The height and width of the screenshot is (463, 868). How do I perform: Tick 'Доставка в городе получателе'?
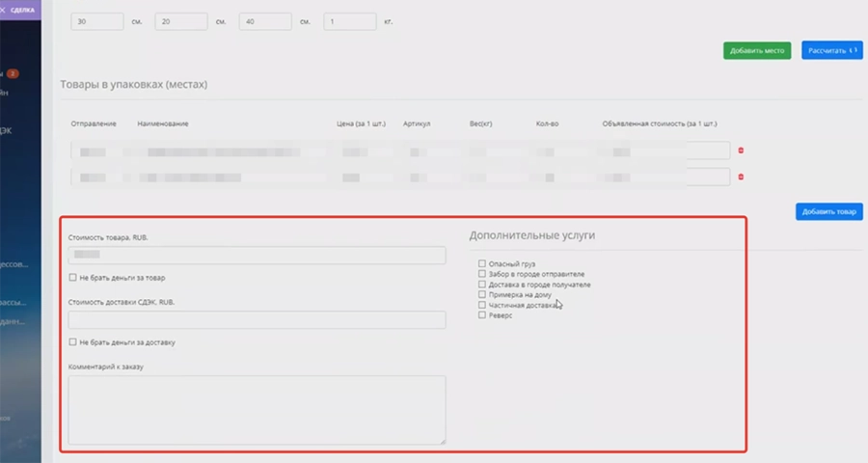click(x=482, y=285)
